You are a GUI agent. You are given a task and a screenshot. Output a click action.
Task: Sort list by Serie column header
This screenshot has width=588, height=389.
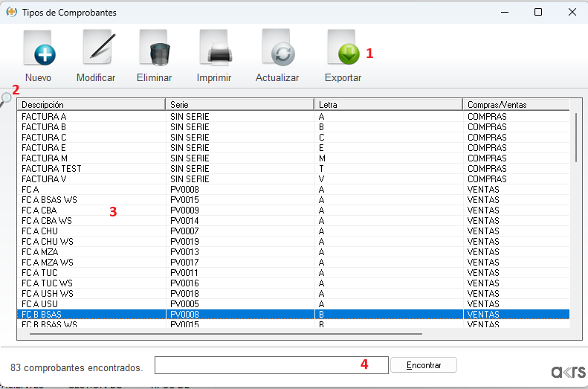click(x=239, y=105)
